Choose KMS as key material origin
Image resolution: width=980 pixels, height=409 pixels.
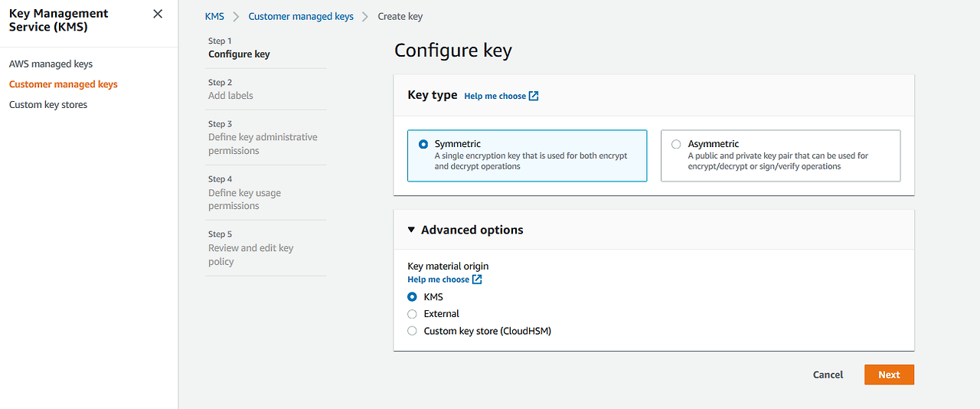pyautogui.click(x=413, y=297)
